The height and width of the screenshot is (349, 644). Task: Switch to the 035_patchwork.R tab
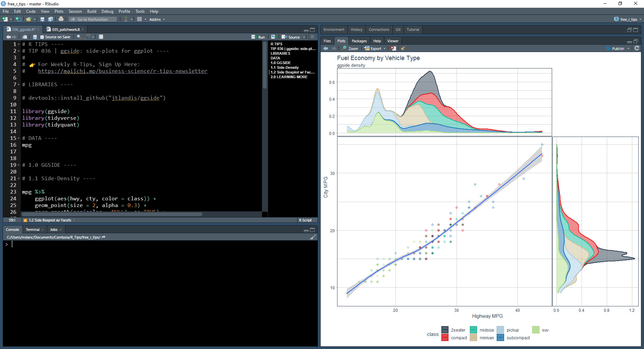(x=66, y=29)
